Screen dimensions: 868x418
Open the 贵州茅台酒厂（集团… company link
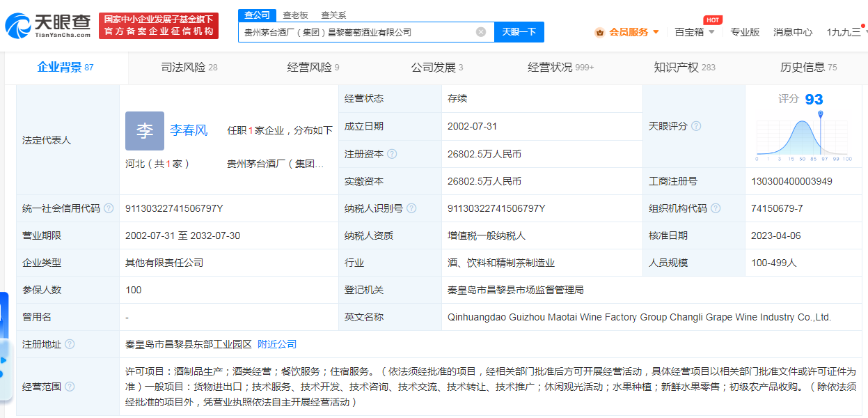[276, 164]
